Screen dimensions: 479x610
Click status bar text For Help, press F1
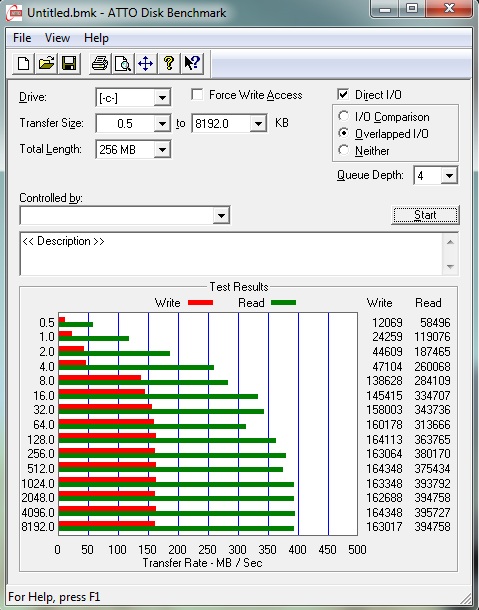pos(54,597)
